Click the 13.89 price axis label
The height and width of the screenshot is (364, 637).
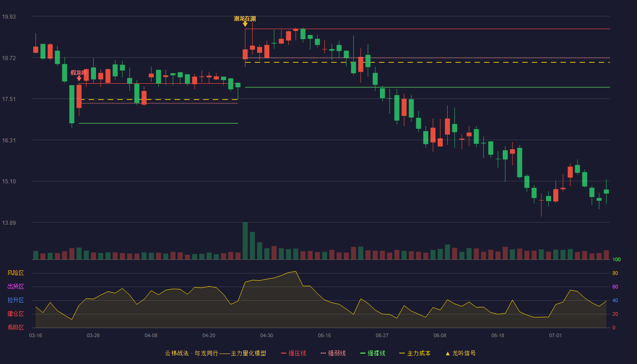click(x=9, y=223)
